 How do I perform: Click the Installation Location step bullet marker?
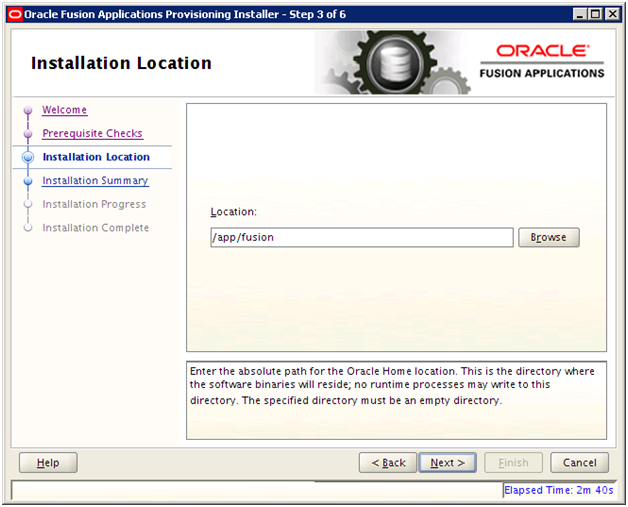(x=28, y=157)
